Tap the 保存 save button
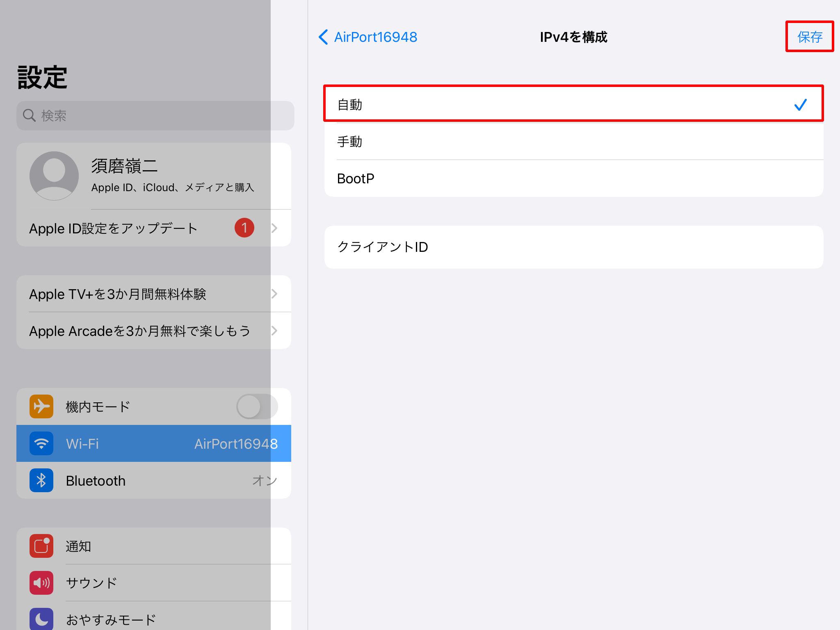The height and width of the screenshot is (630, 840). pyautogui.click(x=809, y=37)
